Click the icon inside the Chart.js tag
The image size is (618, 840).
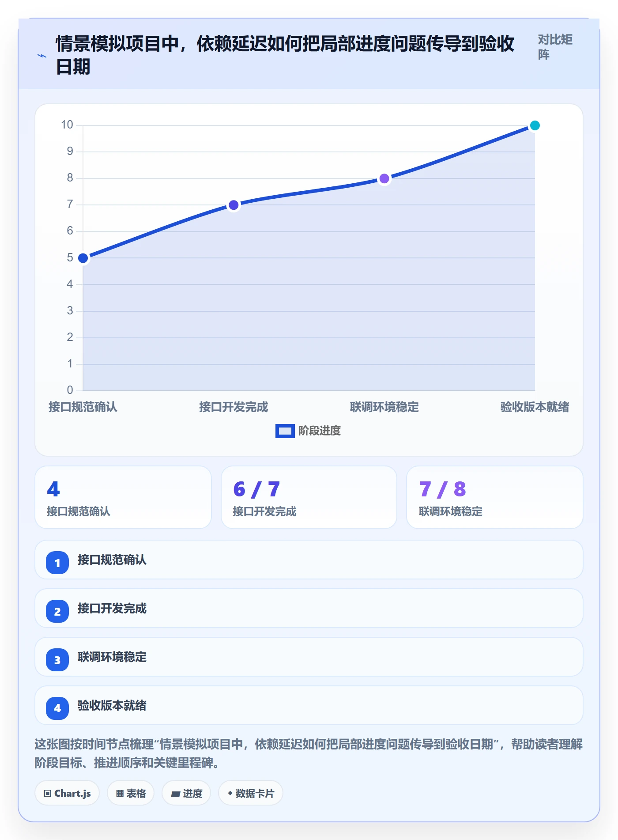tap(48, 794)
